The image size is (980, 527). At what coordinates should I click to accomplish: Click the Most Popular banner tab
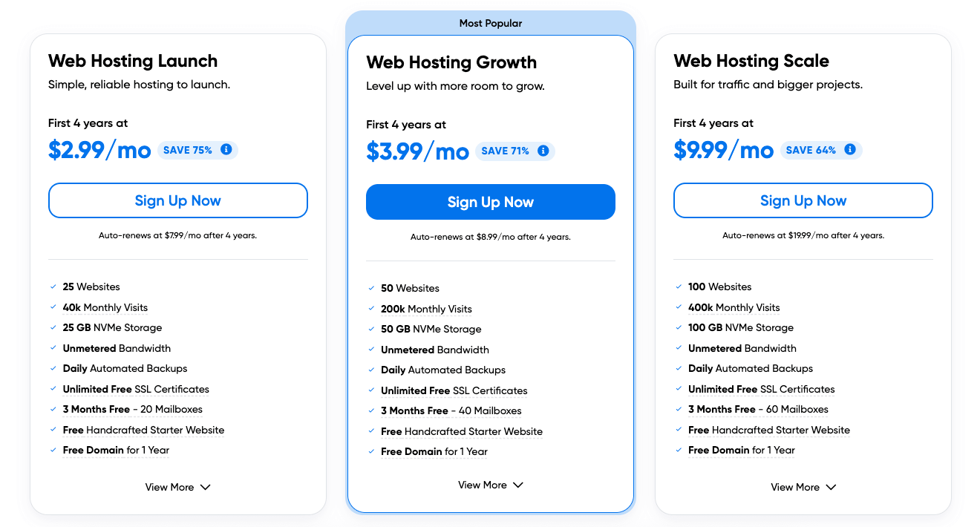pos(490,23)
